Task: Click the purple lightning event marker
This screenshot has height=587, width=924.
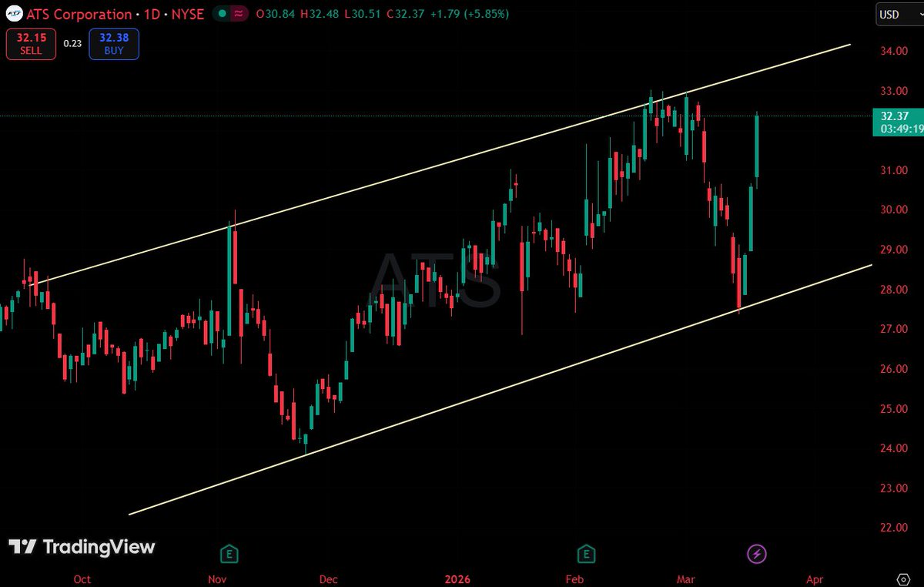Action: coord(757,553)
